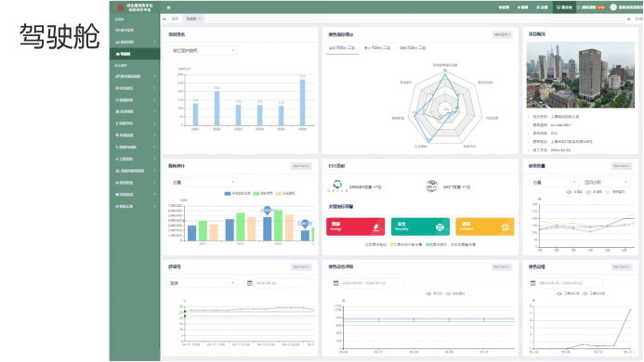Screen dimensions: 644x362
Task: Click the flame icon on red Energy card
Action: point(375,227)
